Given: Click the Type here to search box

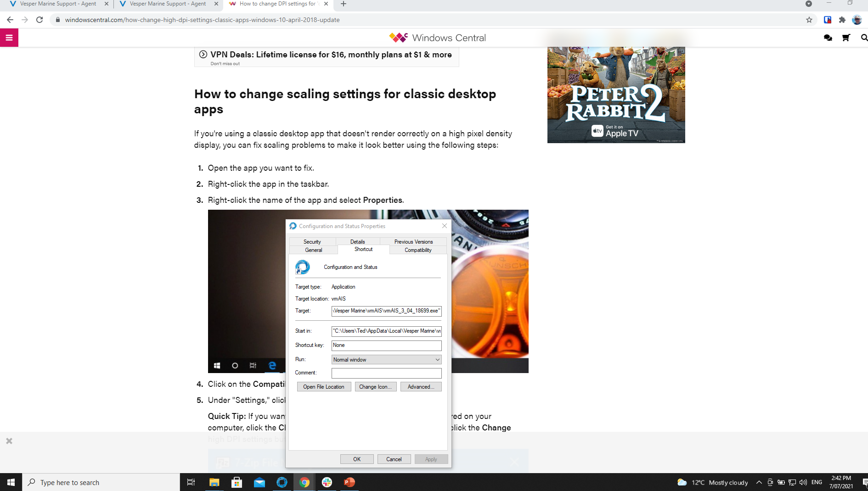Looking at the screenshot, I should (x=101, y=482).
